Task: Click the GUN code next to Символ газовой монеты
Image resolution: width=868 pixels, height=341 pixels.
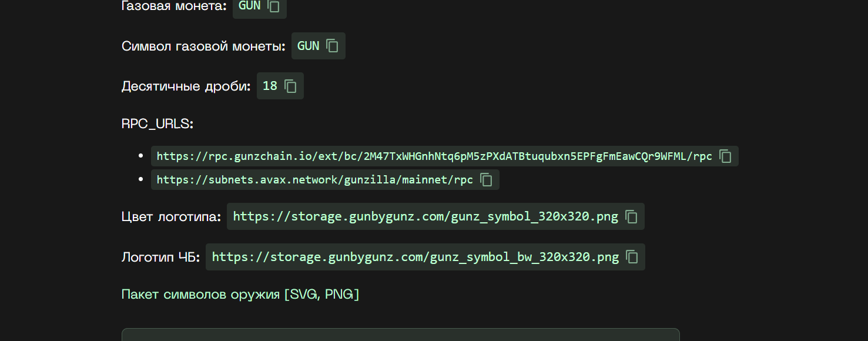Action: pos(309,46)
